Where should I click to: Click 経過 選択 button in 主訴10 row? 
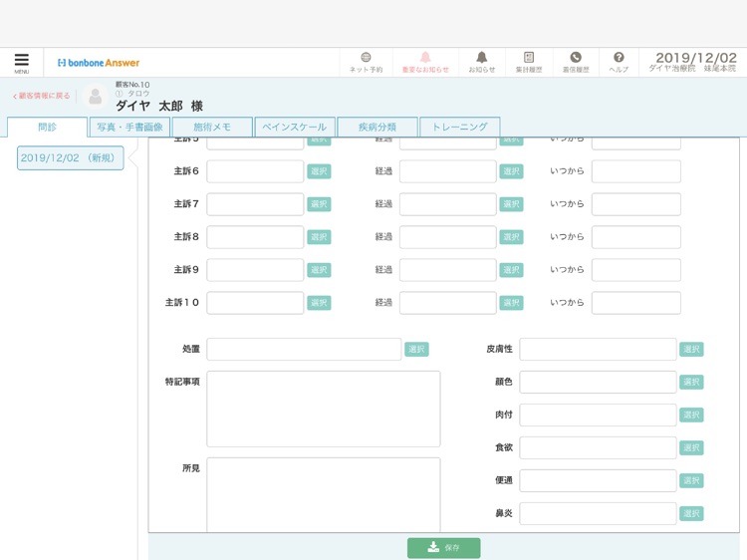[511, 303]
